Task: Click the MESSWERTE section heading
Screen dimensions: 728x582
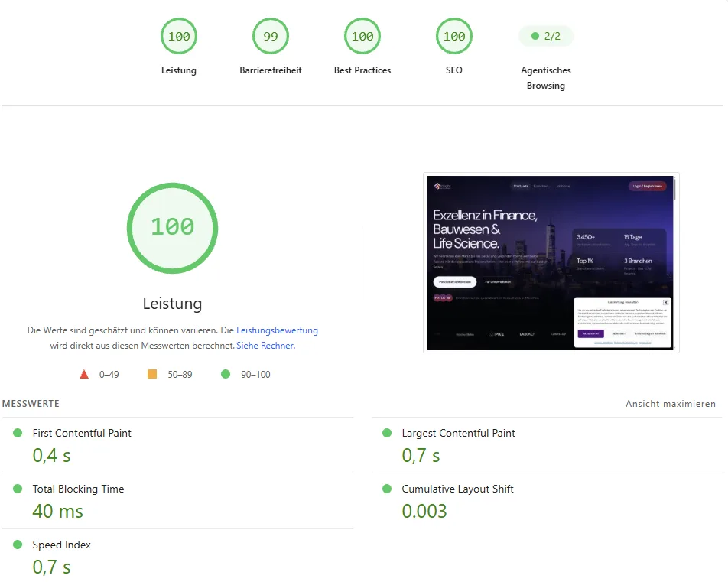Action: pyautogui.click(x=31, y=404)
